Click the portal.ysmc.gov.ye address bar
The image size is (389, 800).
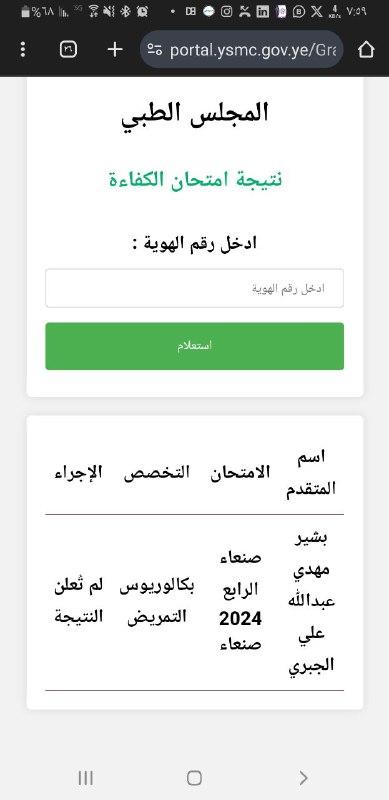click(x=241, y=49)
